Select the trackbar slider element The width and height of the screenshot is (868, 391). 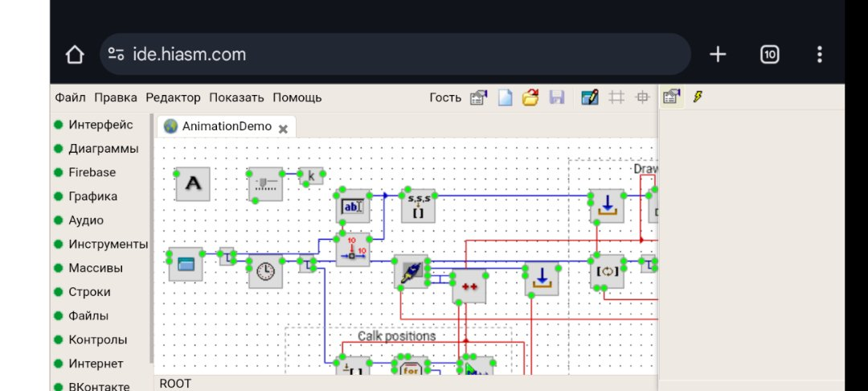pyautogui.click(x=266, y=184)
